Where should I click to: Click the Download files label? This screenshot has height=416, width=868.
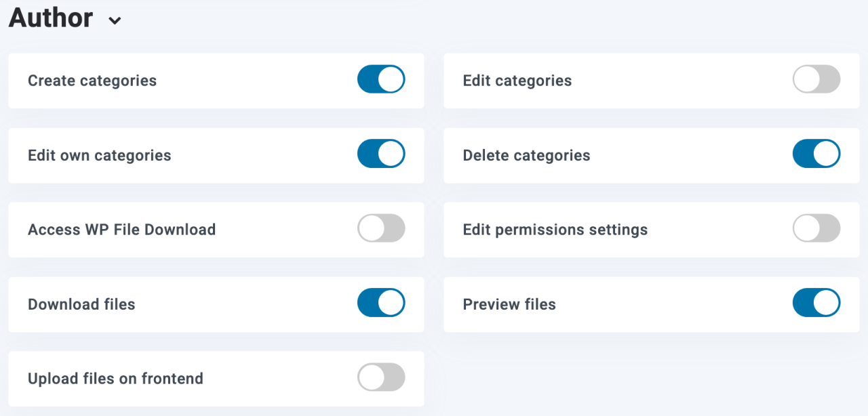[81, 304]
